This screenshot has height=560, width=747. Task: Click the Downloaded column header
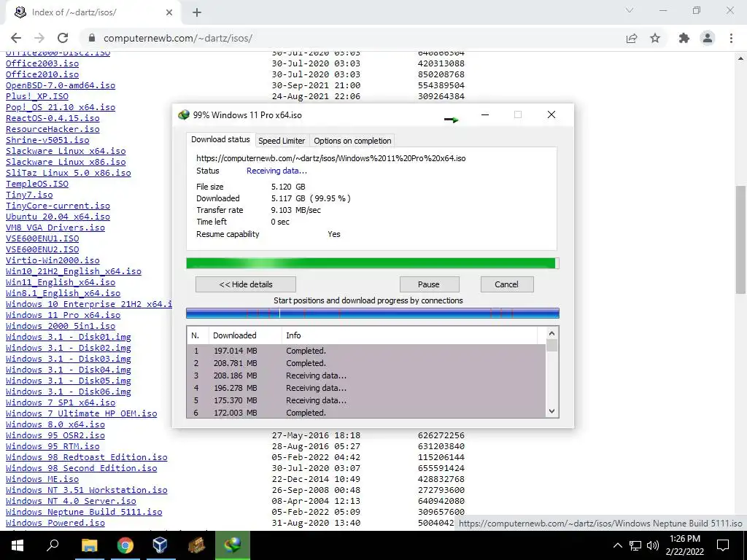pos(245,335)
